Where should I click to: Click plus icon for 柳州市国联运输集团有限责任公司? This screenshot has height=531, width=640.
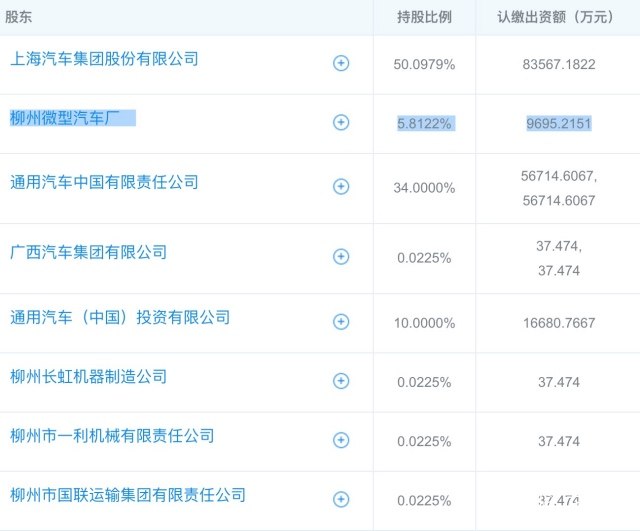pos(341,499)
